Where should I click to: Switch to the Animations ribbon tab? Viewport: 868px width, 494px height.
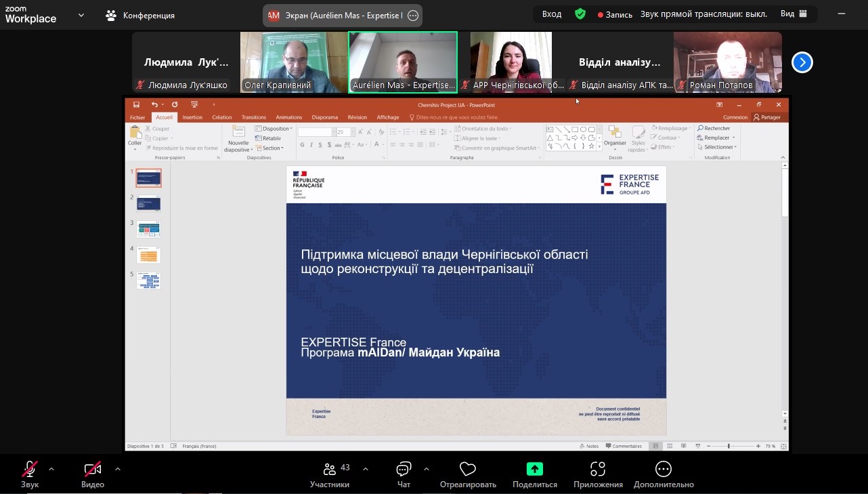coord(289,117)
